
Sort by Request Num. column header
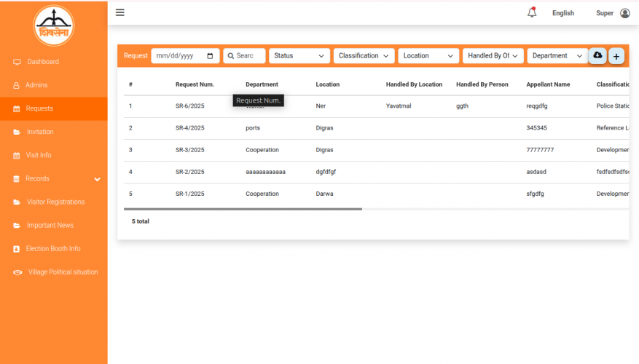pyautogui.click(x=195, y=84)
